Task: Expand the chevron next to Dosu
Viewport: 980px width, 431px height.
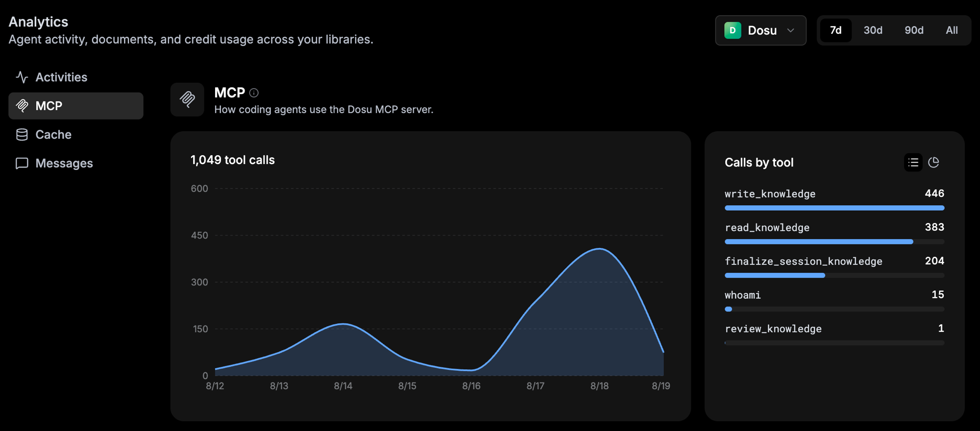Action: [790, 30]
